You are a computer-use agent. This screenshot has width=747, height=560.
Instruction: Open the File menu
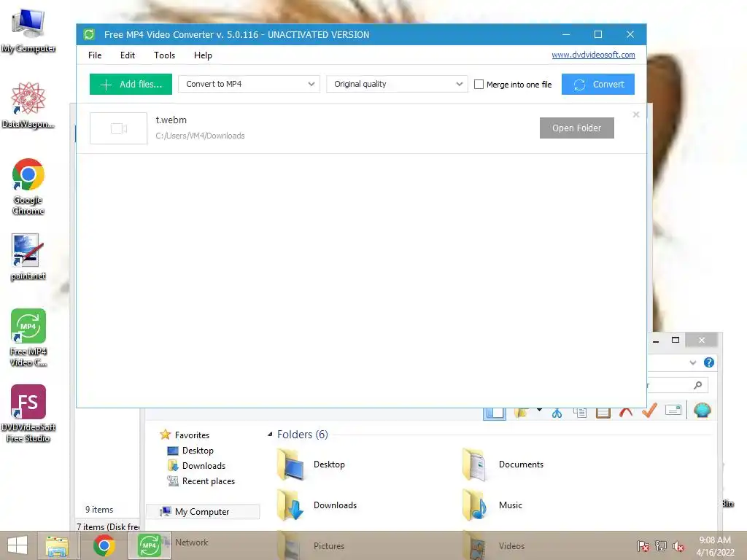click(x=95, y=55)
